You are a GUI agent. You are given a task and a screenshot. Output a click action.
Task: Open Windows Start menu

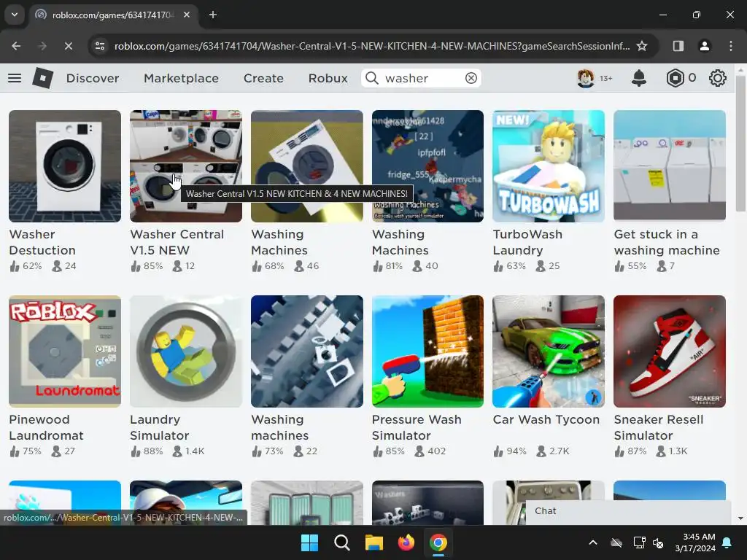309,542
